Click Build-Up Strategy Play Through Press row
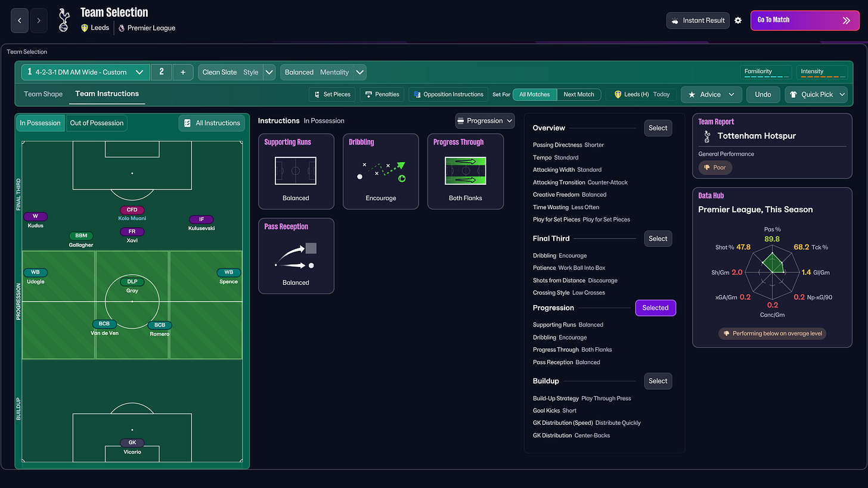Screen dimensions: 868x488 pyautogui.click(x=582, y=398)
